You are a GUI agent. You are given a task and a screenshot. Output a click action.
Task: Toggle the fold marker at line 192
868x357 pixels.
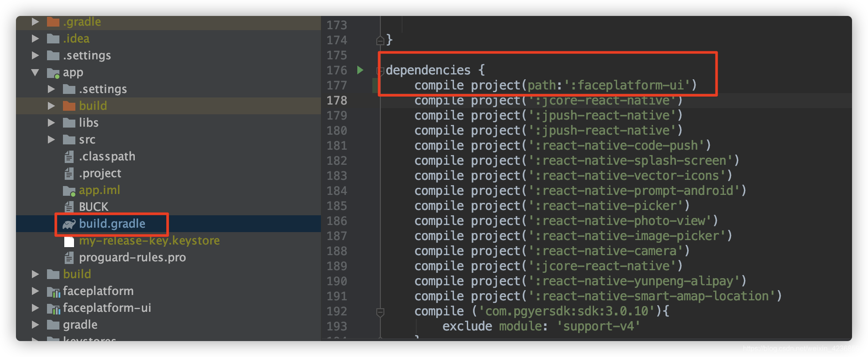click(x=380, y=312)
